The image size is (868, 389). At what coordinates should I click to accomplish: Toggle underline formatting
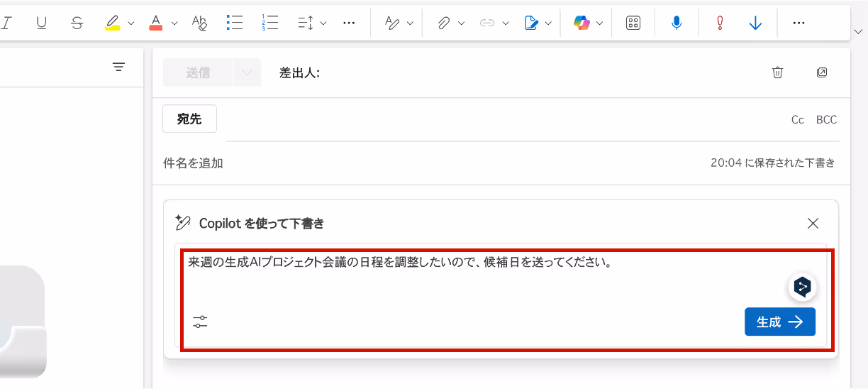click(42, 23)
